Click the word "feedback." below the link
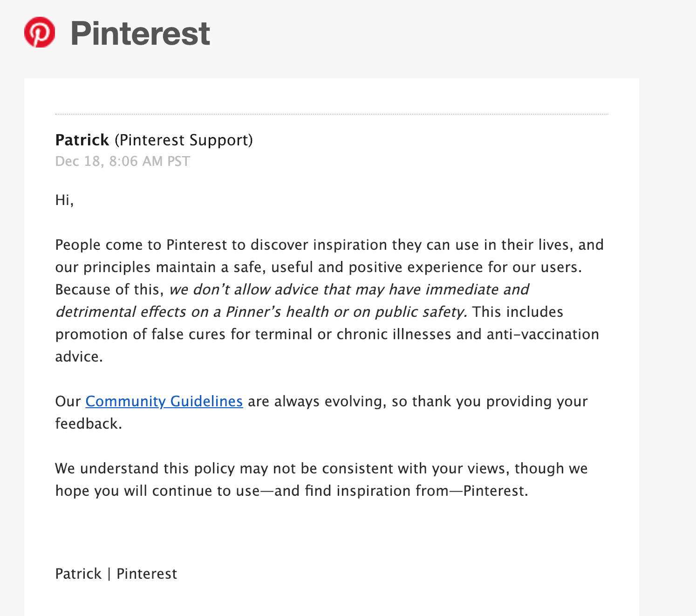 tap(89, 424)
